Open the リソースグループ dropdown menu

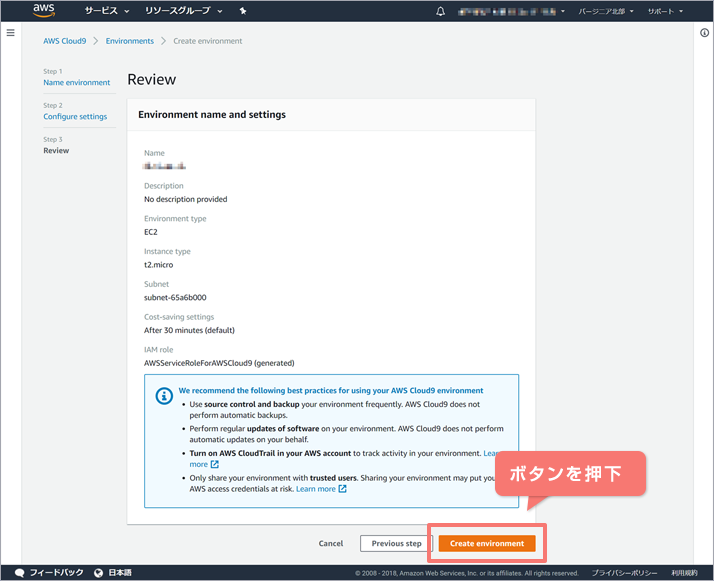click(x=184, y=11)
